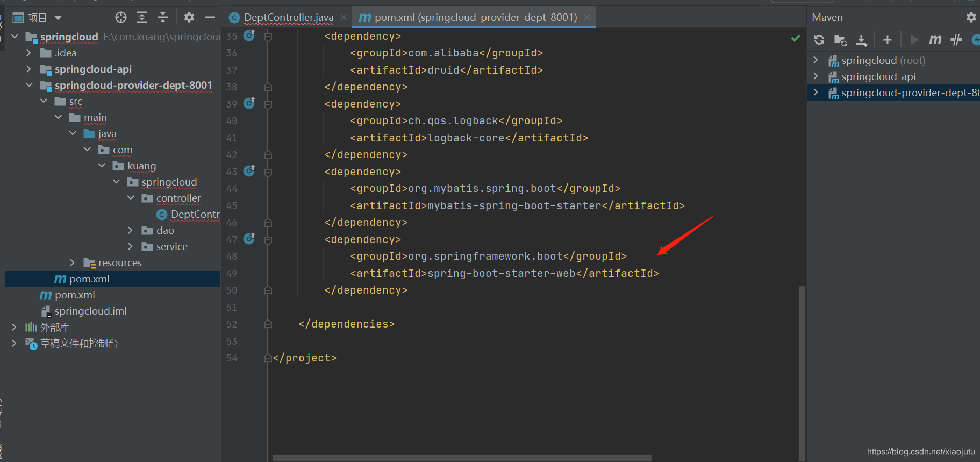This screenshot has height=462, width=980.
Task: Select the pom.xml (springcloud-provider-dept-8001) tab
Action: [475, 17]
